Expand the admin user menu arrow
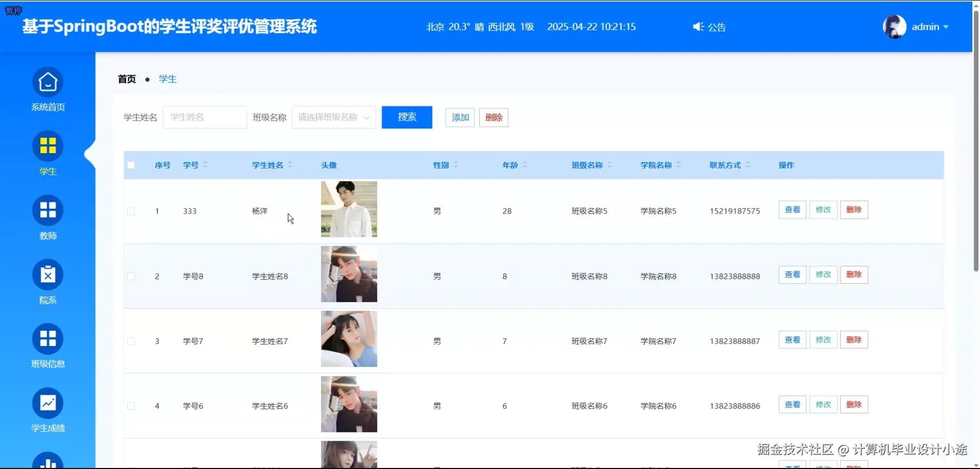 click(946, 27)
